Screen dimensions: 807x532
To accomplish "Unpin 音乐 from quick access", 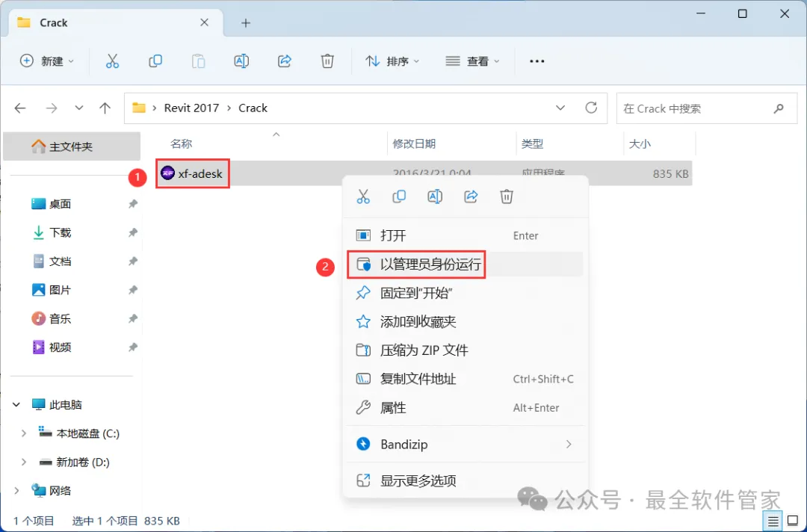I will point(133,319).
